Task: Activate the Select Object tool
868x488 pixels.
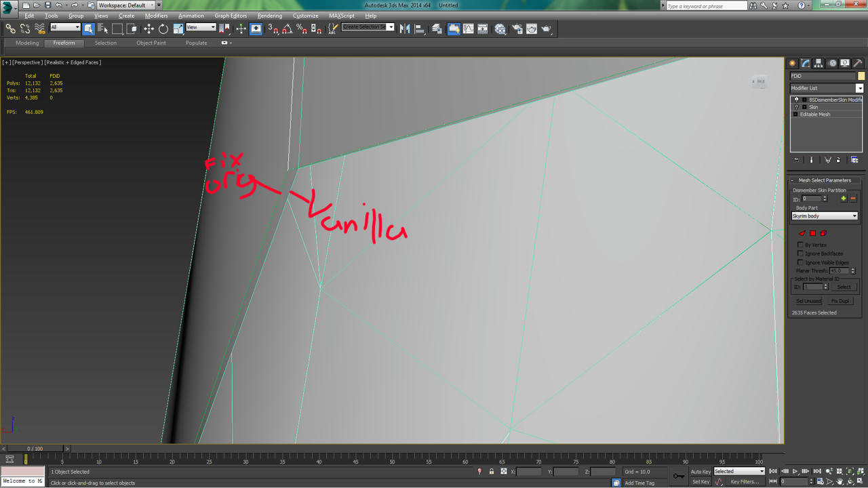Action: point(89,28)
